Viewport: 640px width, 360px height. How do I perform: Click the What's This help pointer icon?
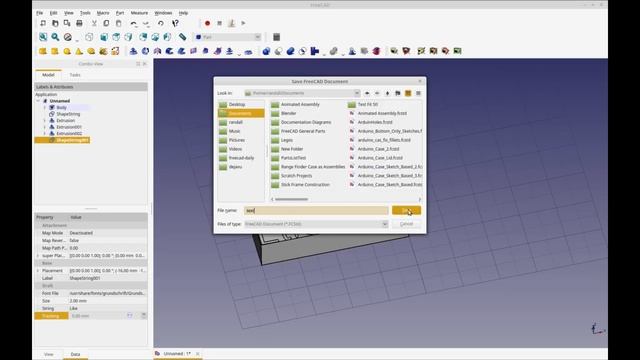point(176,23)
